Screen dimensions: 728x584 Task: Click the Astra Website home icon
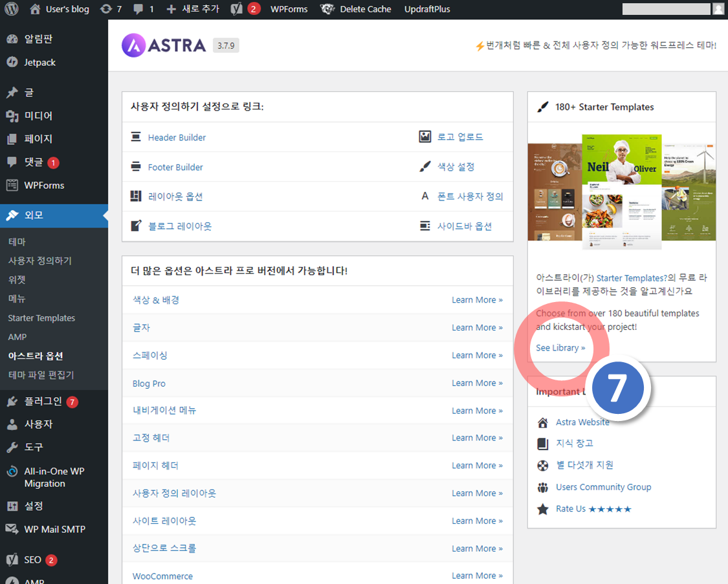[x=542, y=422]
